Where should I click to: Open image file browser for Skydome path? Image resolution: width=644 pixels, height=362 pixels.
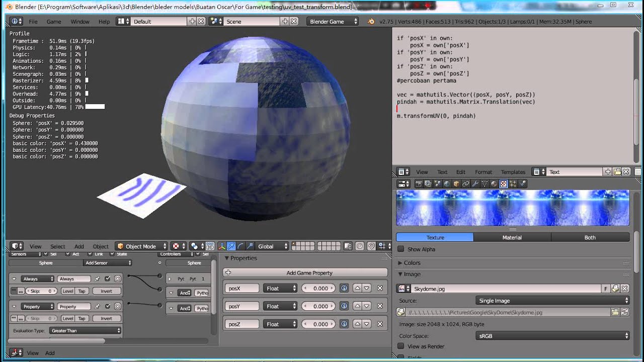pyautogui.click(x=615, y=312)
